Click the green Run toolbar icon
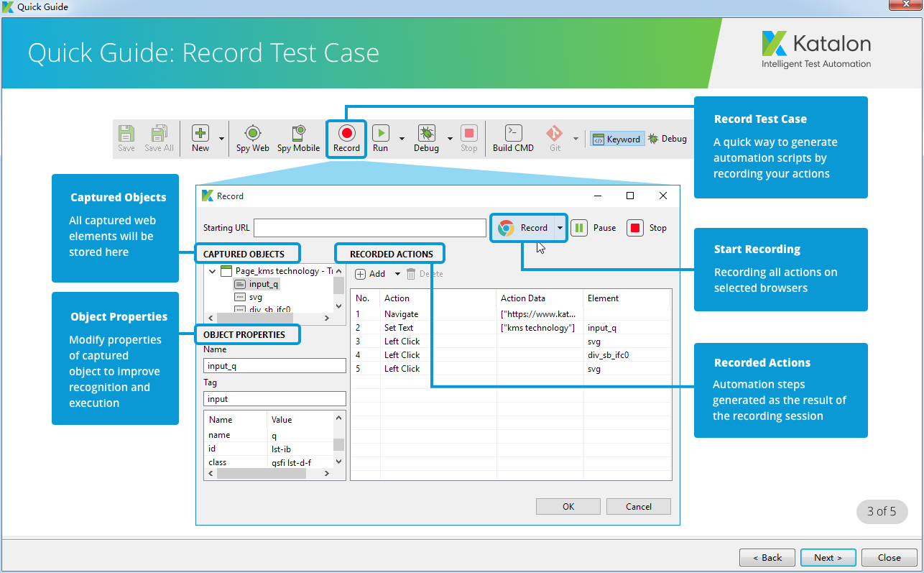The height and width of the screenshot is (573, 924). click(381, 134)
